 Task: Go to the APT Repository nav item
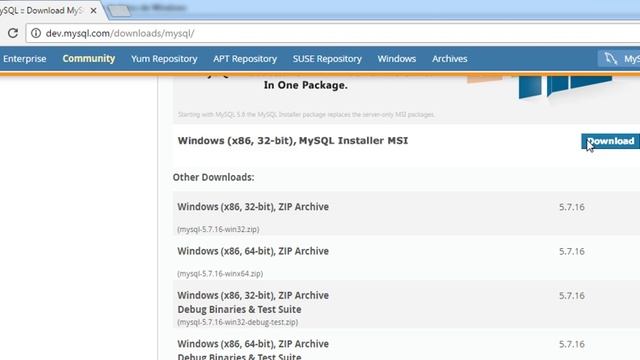[245, 59]
